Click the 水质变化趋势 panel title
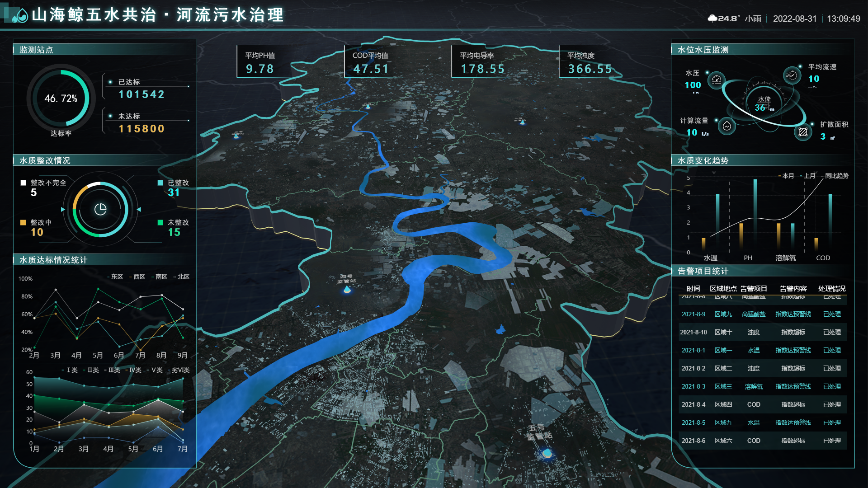 point(703,160)
